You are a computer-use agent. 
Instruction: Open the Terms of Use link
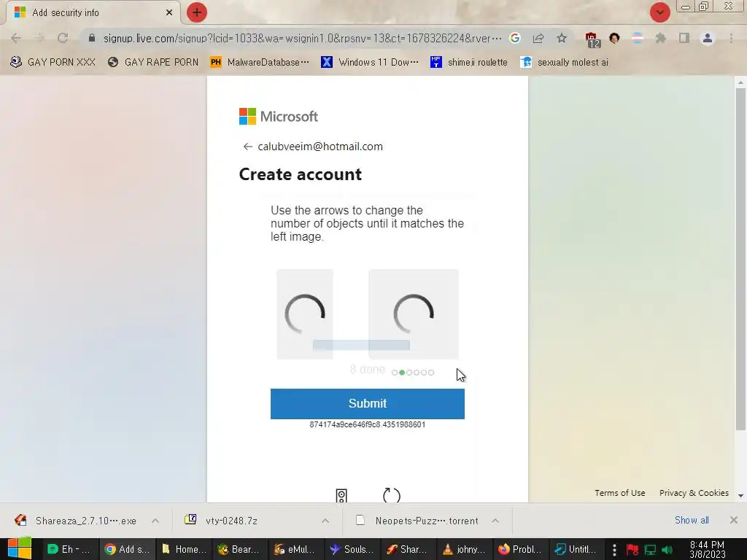(619, 493)
